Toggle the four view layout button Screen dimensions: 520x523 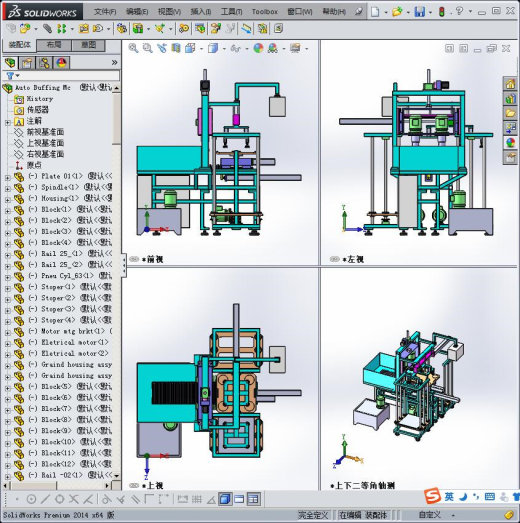253,499
